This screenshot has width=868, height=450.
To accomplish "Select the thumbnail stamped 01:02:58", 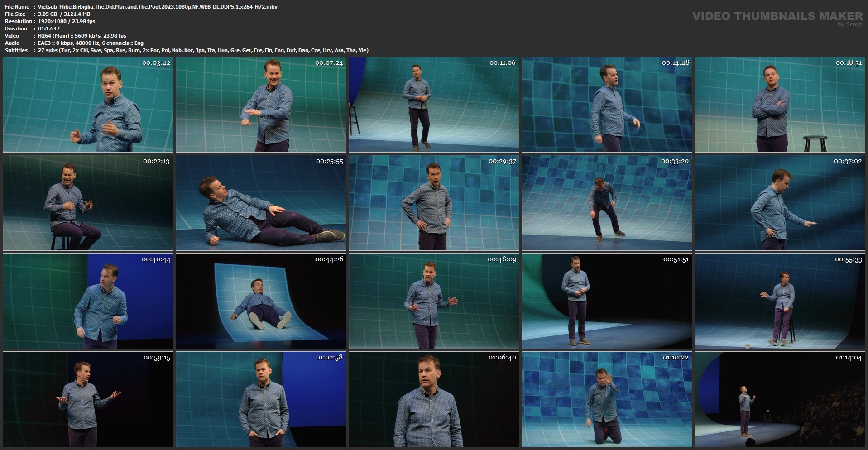I will [261, 399].
